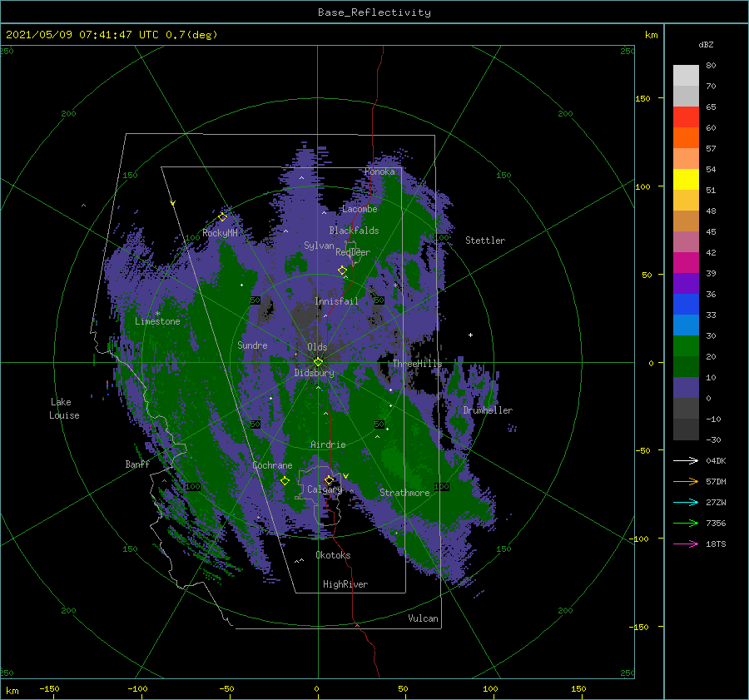The height and width of the screenshot is (700, 749).
Task: Click the Calgary city label
Action: (x=325, y=489)
